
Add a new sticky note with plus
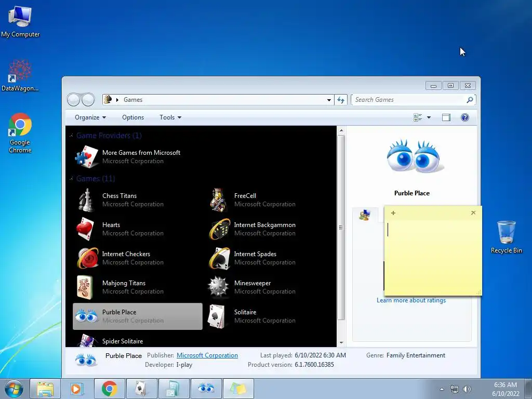pyautogui.click(x=393, y=213)
